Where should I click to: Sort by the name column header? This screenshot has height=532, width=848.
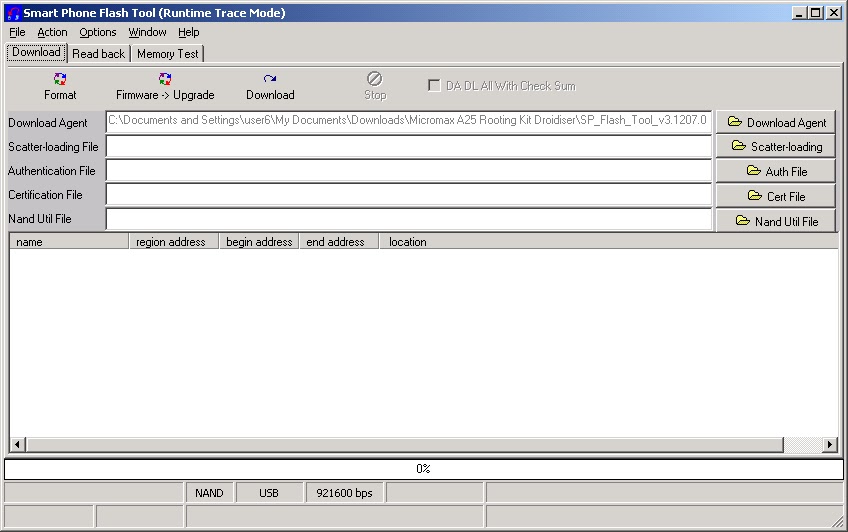point(69,242)
